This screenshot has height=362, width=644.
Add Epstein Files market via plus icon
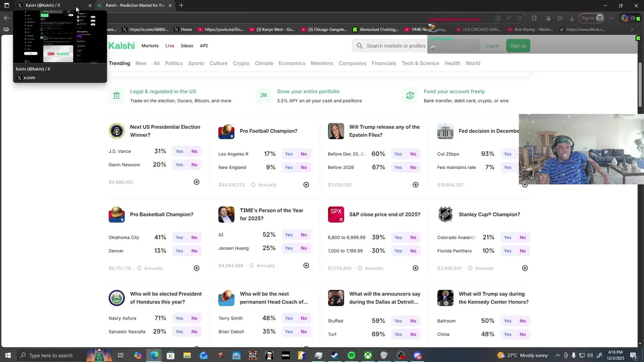click(x=416, y=185)
